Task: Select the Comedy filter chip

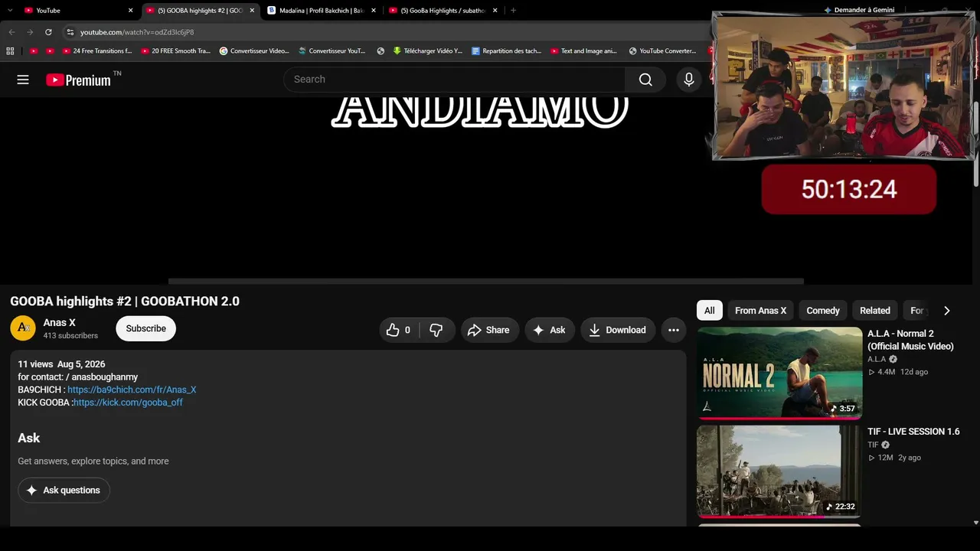Action: pyautogui.click(x=823, y=311)
